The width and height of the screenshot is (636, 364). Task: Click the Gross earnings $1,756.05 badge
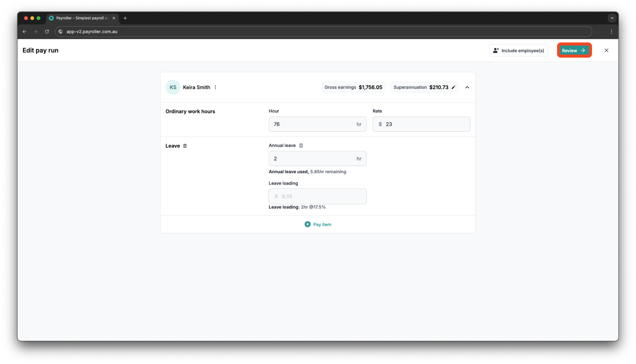click(x=353, y=87)
